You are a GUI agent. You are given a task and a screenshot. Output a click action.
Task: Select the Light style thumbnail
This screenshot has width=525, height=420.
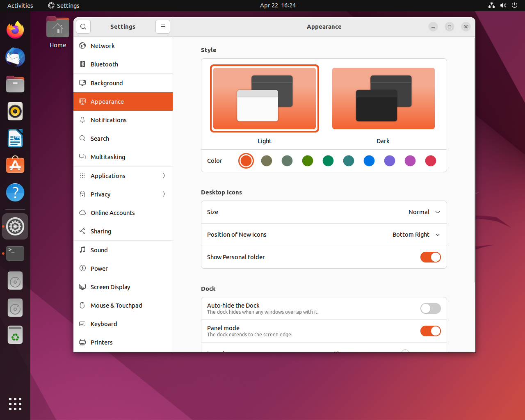(265, 98)
